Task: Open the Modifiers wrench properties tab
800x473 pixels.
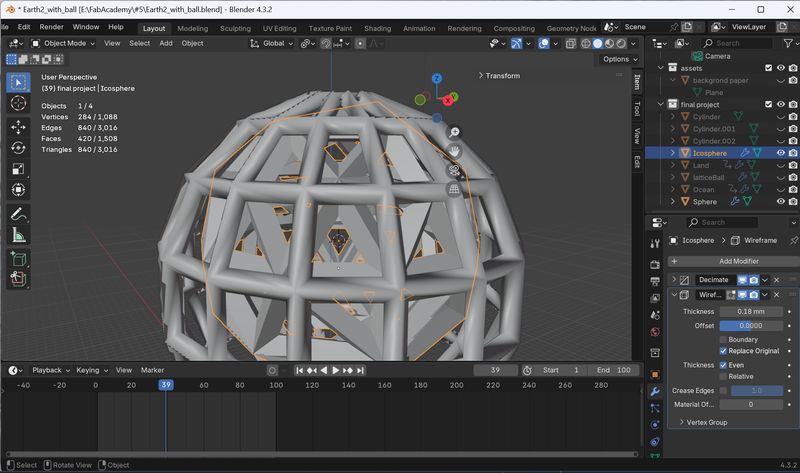Action: tap(655, 391)
